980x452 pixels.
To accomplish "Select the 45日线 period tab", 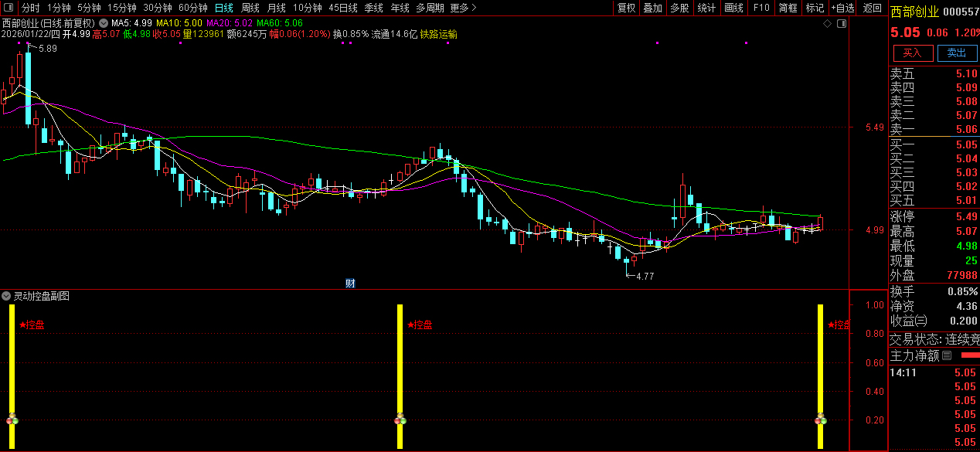I will pos(343,8).
